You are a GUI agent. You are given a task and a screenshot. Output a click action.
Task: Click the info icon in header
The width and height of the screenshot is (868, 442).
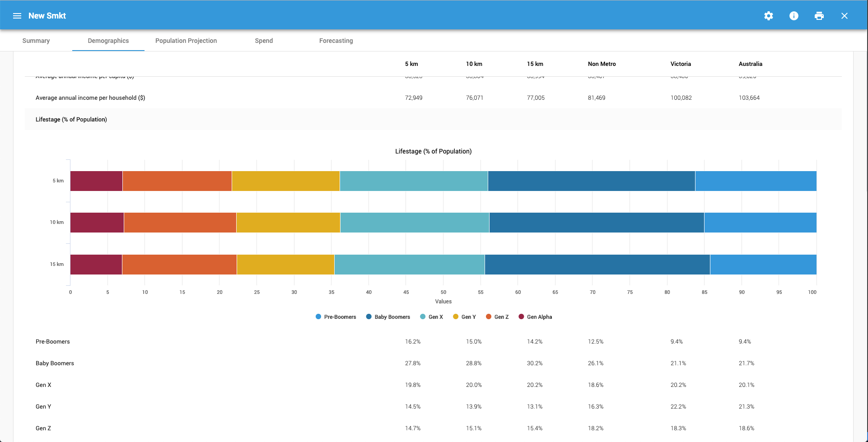[793, 16]
